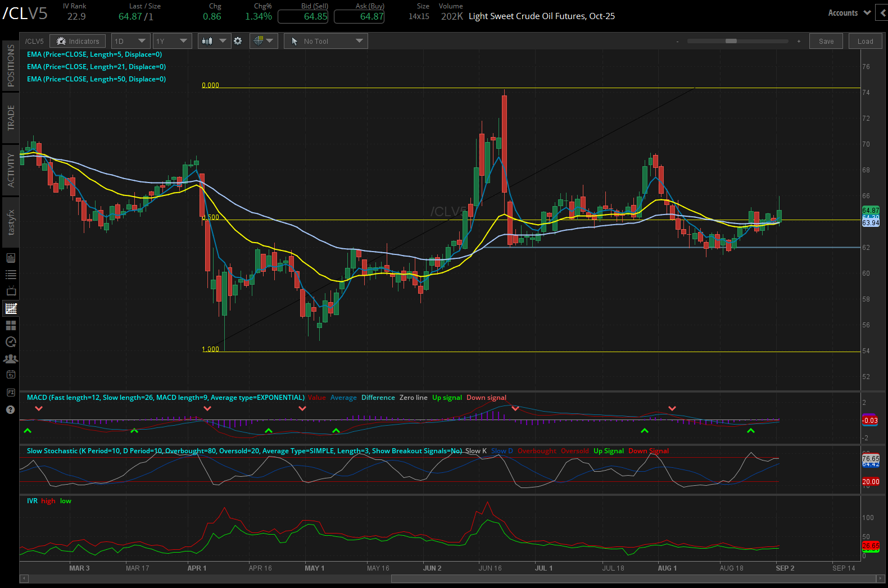The width and height of the screenshot is (888, 588).
Task: Open the clock history icon in sidebar
Action: coord(11,341)
